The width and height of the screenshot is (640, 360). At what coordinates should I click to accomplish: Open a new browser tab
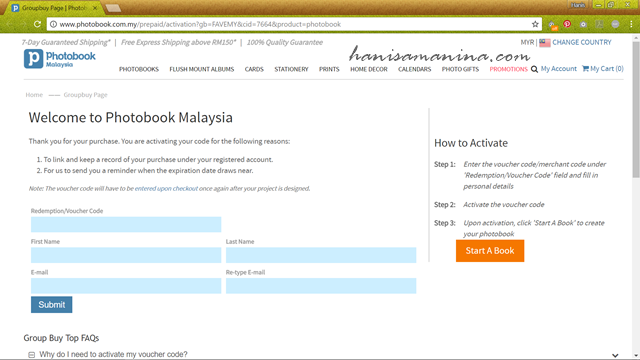(113, 8)
